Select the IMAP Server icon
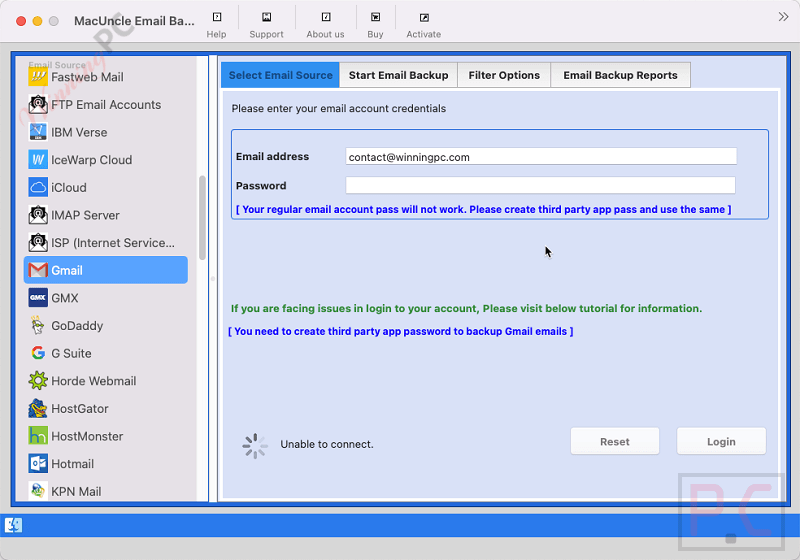 click(x=38, y=215)
